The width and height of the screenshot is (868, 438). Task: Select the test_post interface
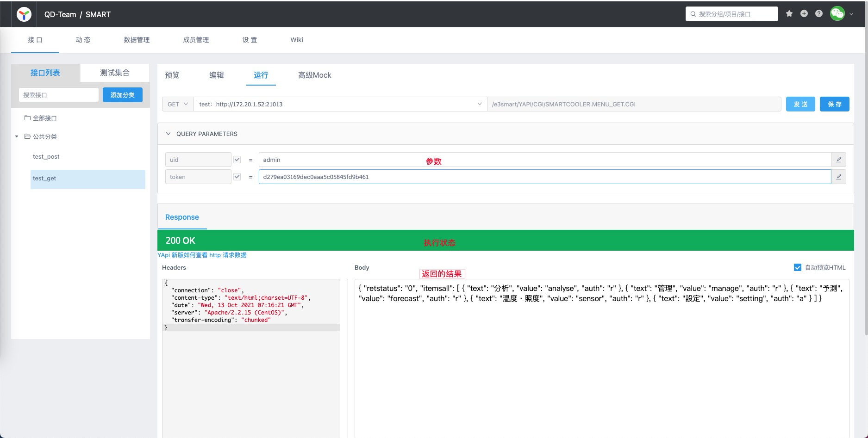[x=46, y=156]
